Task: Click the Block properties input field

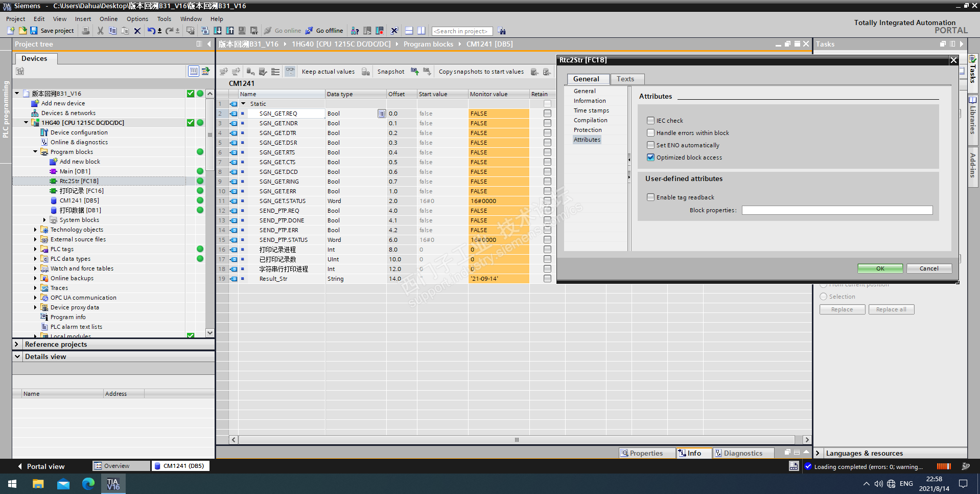Action: (837, 210)
